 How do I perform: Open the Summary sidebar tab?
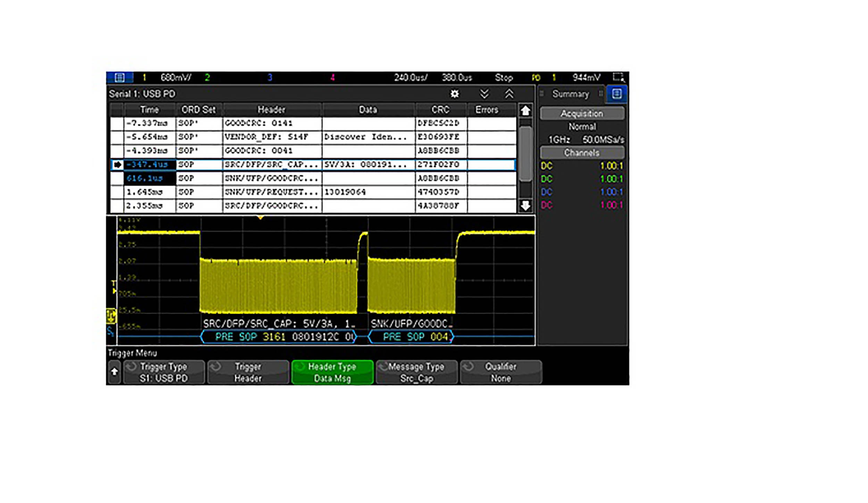(570, 94)
